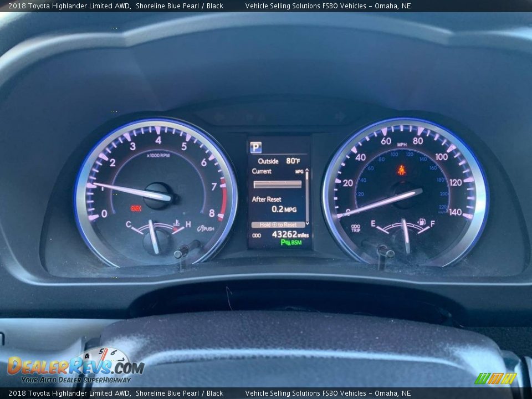Click the top caption '2018 Toyota Highlander Limited AWD'

point(70,6)
